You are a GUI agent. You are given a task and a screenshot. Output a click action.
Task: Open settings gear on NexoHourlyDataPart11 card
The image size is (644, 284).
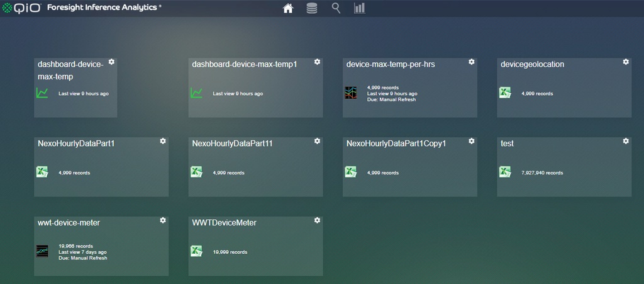[x=317, y=141]
